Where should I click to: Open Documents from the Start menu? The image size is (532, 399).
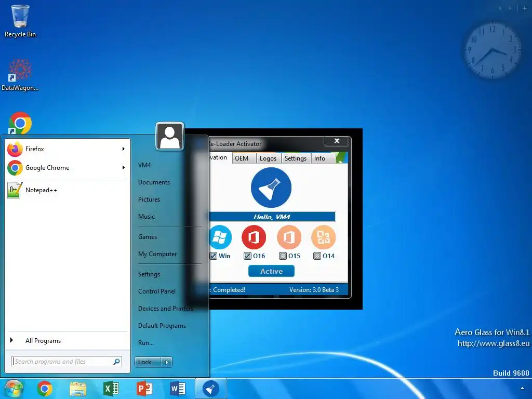[154, 182]
